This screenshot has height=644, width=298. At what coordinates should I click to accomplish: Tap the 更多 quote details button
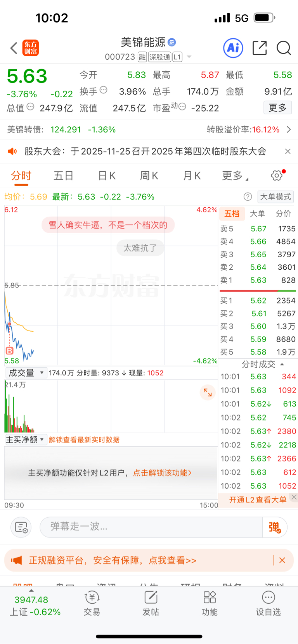[278, 107]
